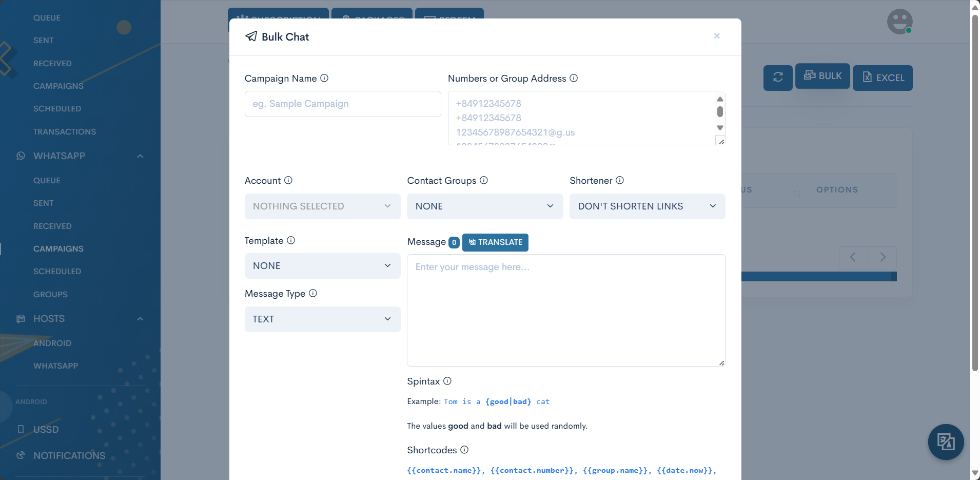Click the Shortener info icon

(x=620, y=180)
